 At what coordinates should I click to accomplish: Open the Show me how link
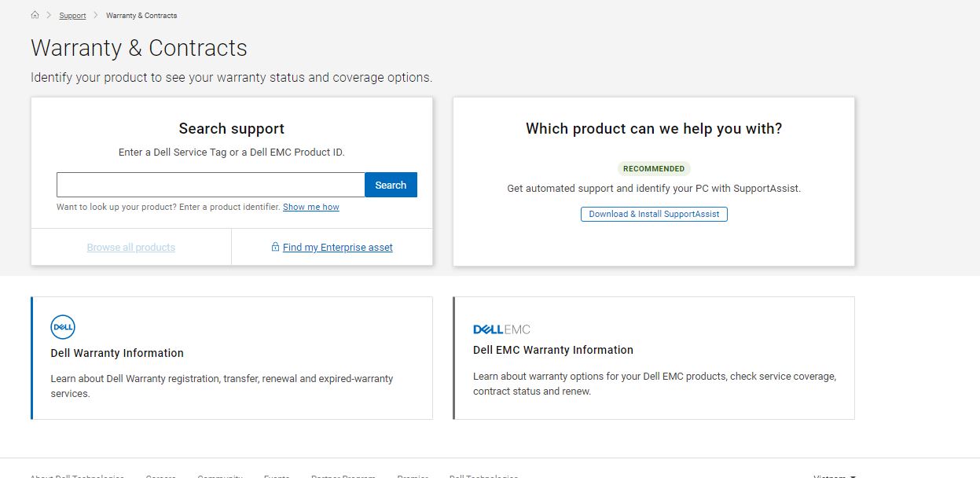coord(310,208)
